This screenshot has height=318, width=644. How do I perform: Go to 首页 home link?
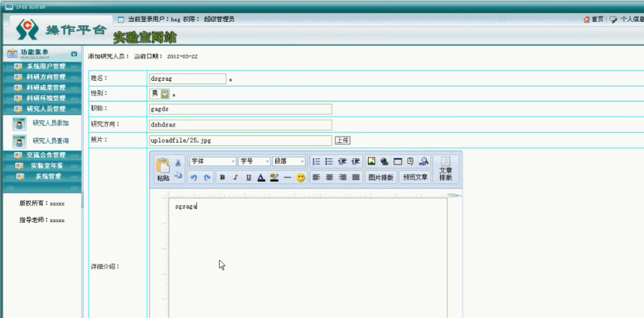[597, 19]
